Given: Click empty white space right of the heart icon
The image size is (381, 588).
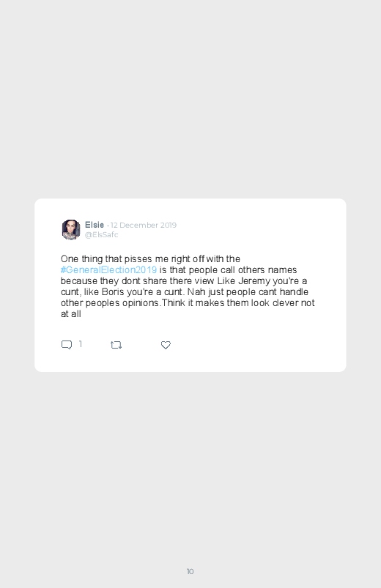Looking at the screenshot, I should point(255,345).
